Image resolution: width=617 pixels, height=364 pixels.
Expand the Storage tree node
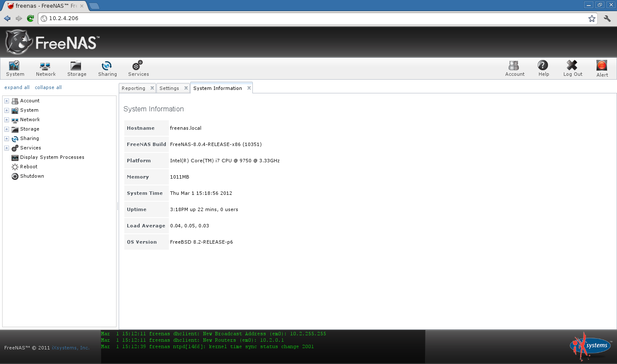(x=6, y=129)
